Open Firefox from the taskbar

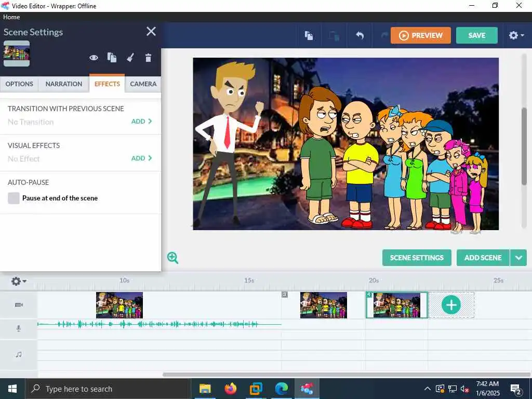[x=230, y=389]
